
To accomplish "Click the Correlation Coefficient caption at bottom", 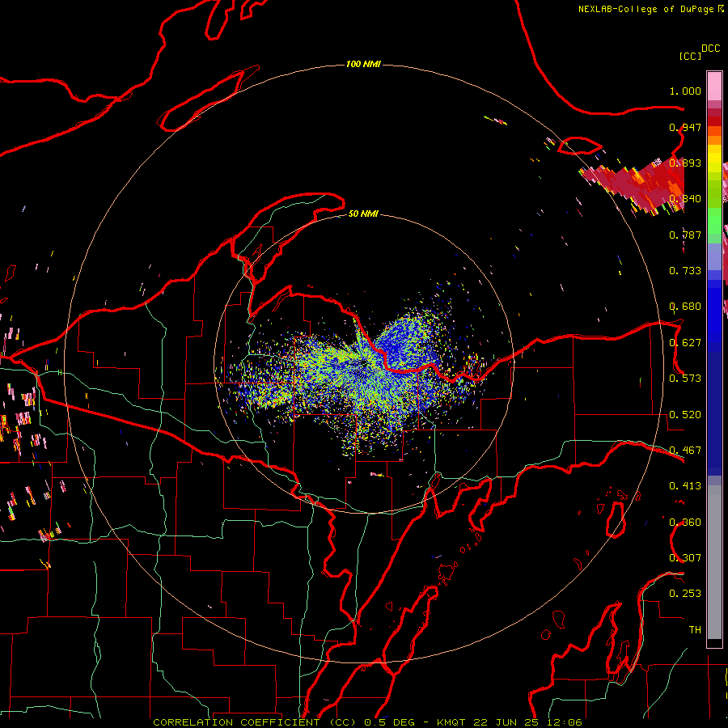I will [367, 722].
